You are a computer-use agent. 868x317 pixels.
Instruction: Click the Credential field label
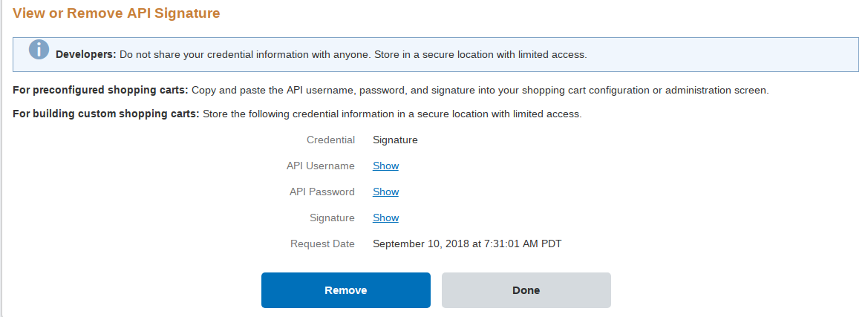(x=330, y=140)
